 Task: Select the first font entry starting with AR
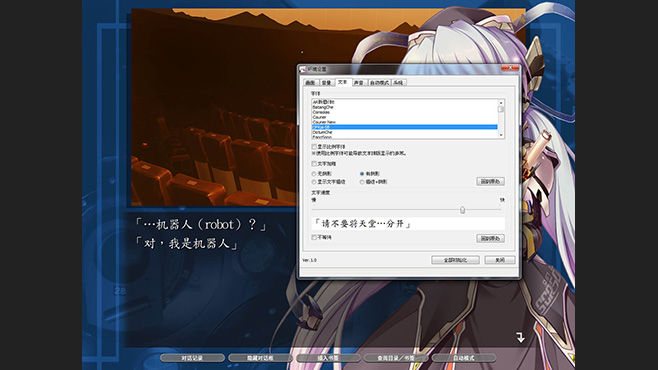pyautogui.click(x=405, y=102)
